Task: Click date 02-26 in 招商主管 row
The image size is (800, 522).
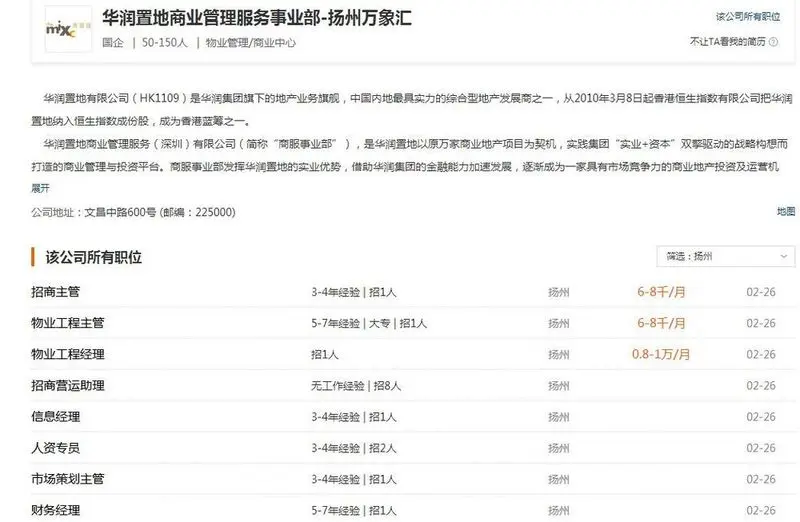Action: (761, 292)
